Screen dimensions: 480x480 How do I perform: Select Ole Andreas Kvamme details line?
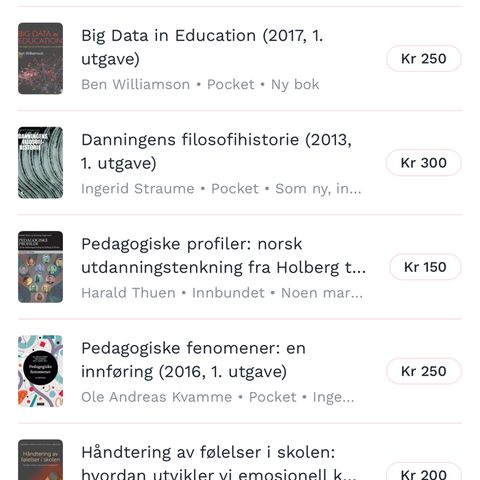218,397
